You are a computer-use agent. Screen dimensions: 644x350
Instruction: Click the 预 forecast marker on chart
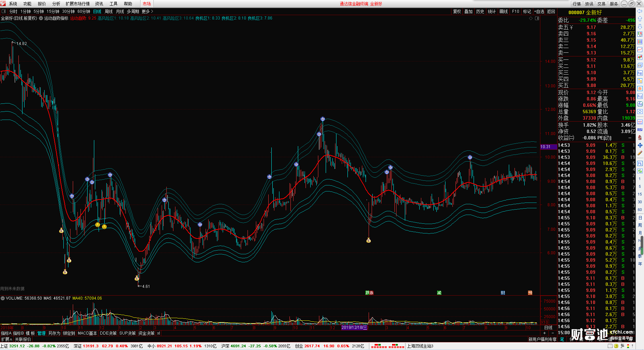530,293
